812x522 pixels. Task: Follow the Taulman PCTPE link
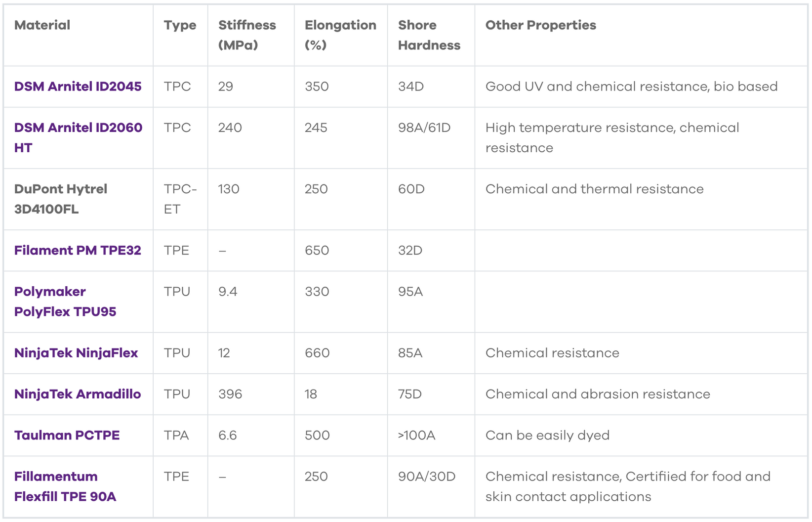[x=67, y=435]
